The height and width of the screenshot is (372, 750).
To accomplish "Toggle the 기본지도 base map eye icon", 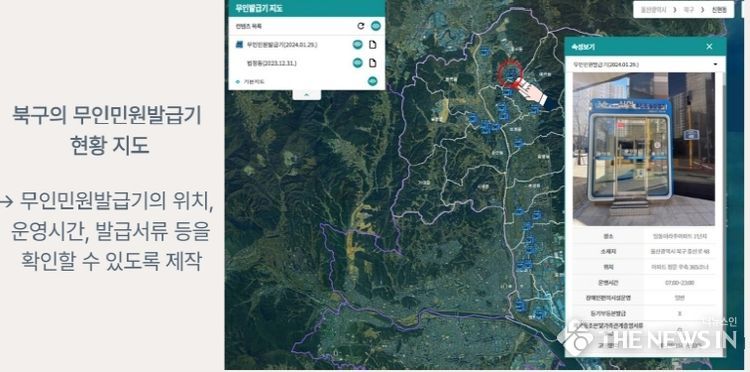I will pyautogui.click(x=373, y=81).
